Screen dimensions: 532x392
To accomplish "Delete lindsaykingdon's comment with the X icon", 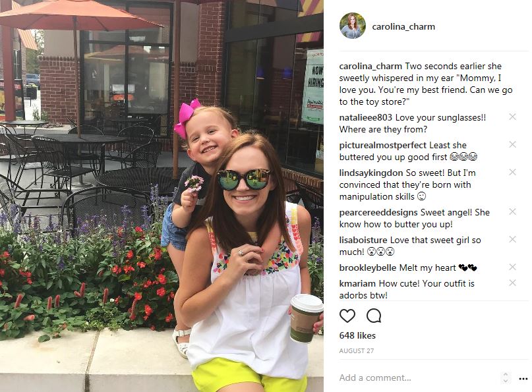I will (x=512, y=172).
